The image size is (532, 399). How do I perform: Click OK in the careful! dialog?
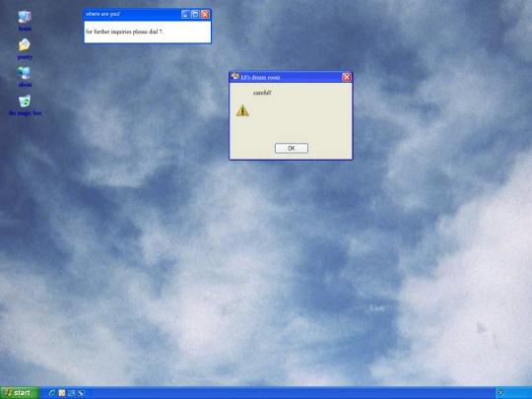pyautogui.click(x=292, y=148)
